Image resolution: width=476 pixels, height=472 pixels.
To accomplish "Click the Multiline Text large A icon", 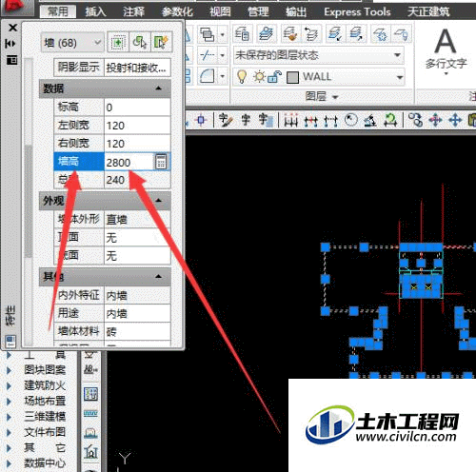I will click(x=446, y=42).
